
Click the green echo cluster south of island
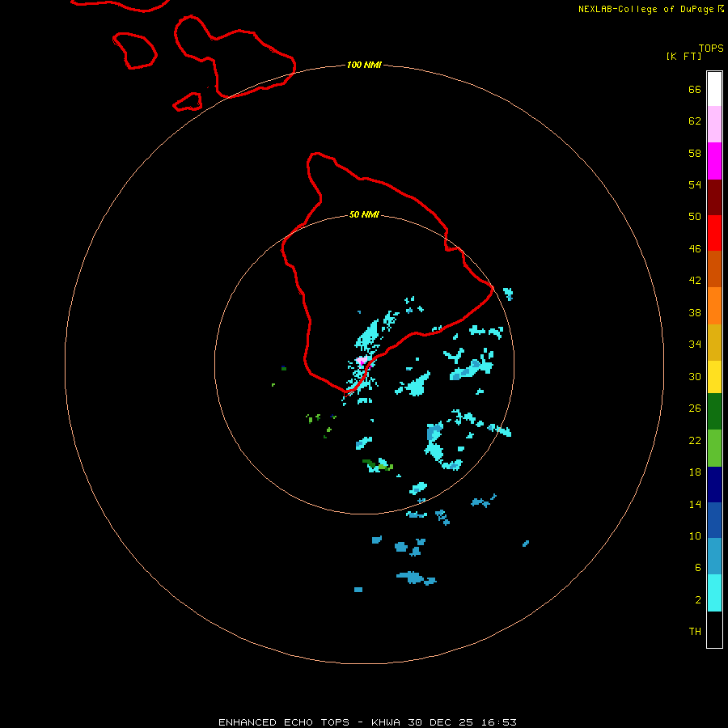tap(377, 465)
